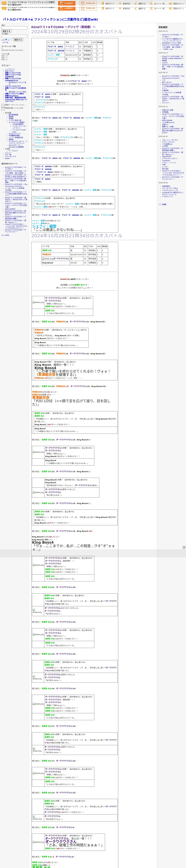Click heading 2024年10月29日02時26分のカオスバトル
This screenshot has width=186, height=868.
[x=77, y=32]
